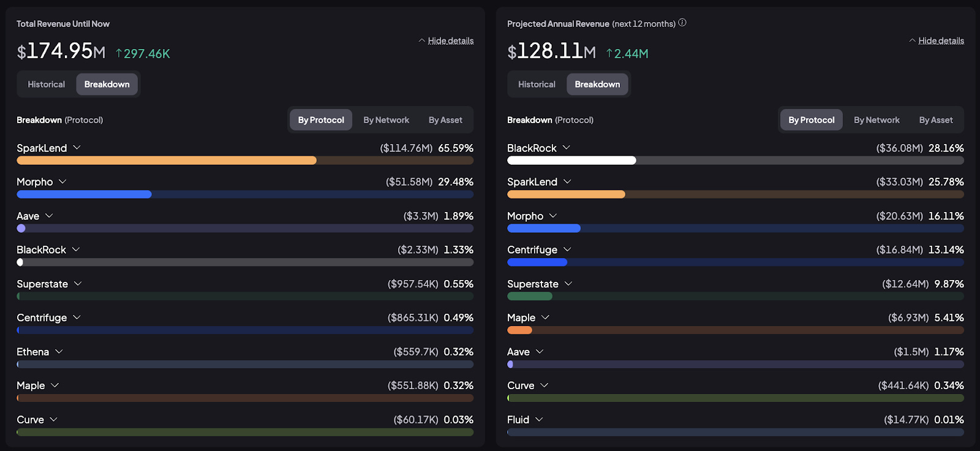Screen dimensions: 980x451
Task: Click the orange SparkLend 65.59% progress bar
Action: [167, 161]
